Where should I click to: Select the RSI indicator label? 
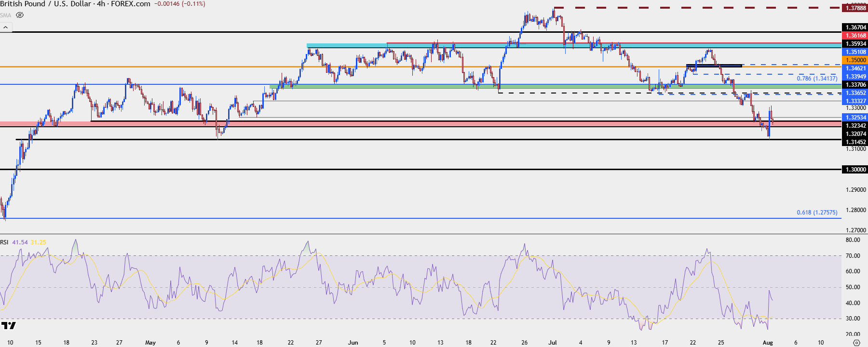click(4, 242)
